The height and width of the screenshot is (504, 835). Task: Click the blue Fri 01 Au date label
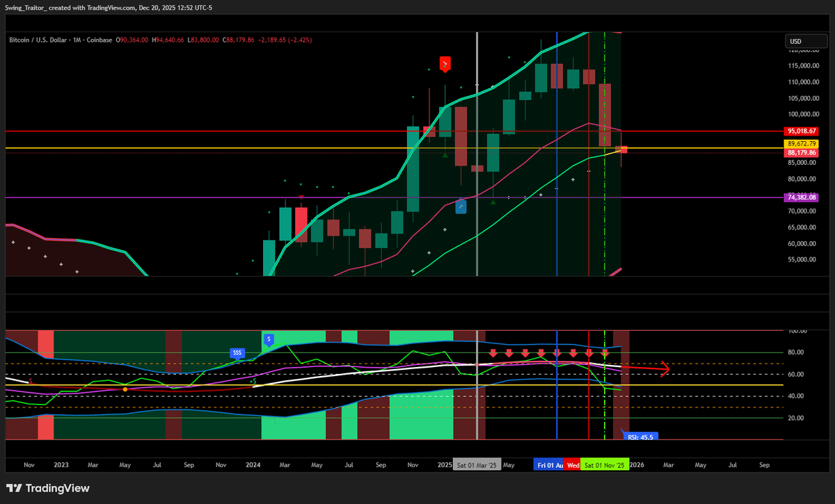(549, 464)
